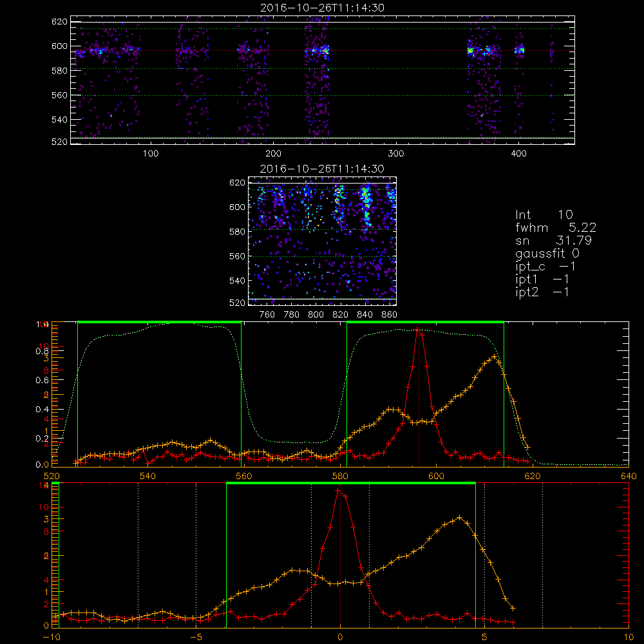Click the red curve peak near 596 in profile plot

point(418,328)
